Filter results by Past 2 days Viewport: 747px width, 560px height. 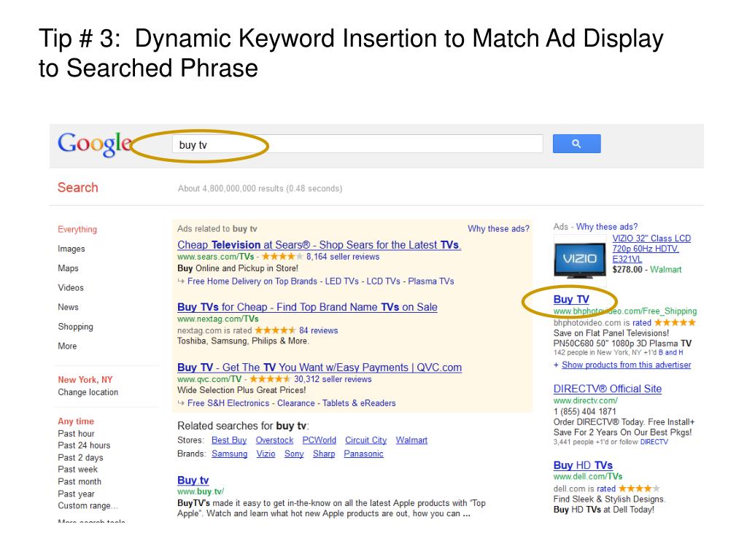[80, 458]
